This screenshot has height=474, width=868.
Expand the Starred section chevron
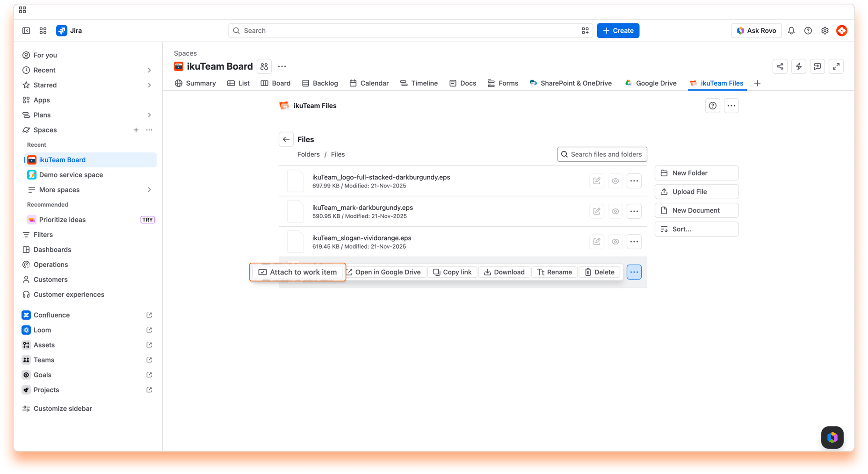point(149,85)
